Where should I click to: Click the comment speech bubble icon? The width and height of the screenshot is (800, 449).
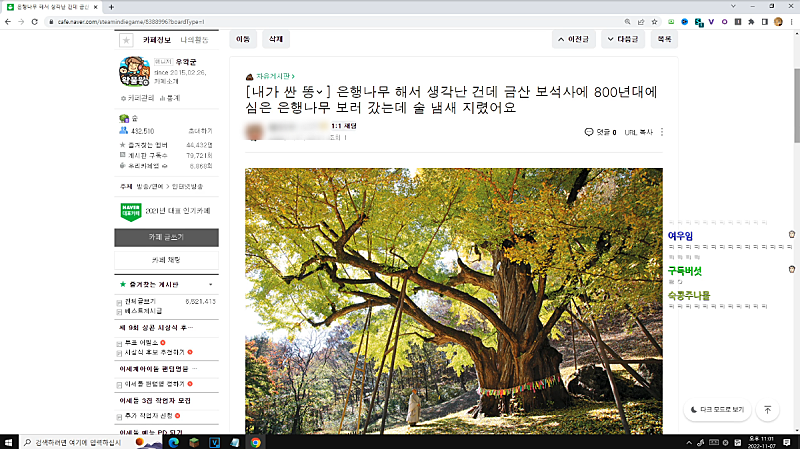tap(589, 131)
